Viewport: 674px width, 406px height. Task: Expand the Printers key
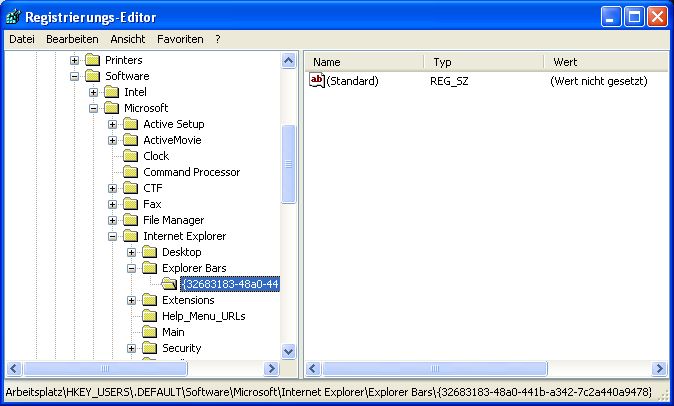click(x=74, y=60)
